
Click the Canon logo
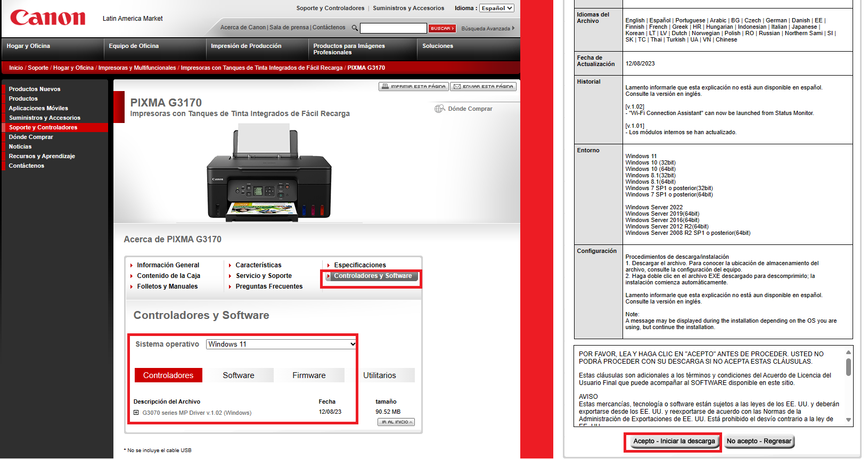click(x=47, y=18)
